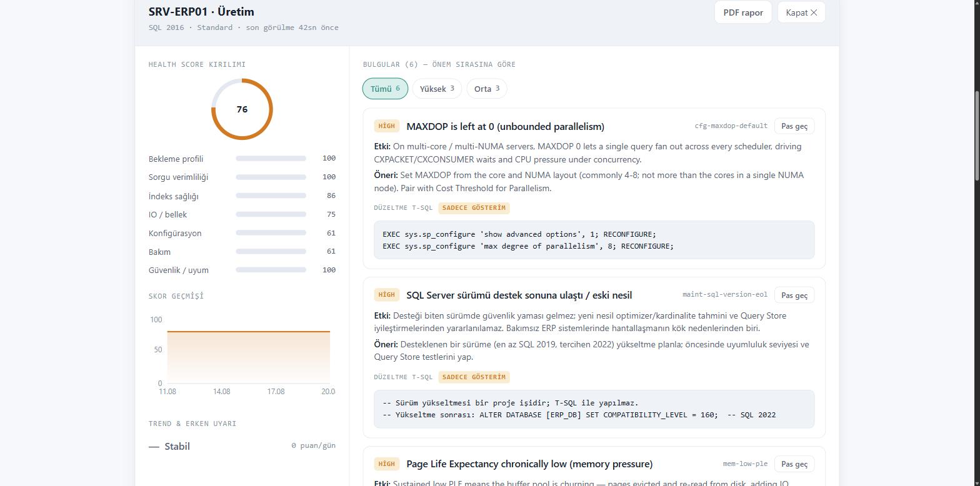
Task: Close the SRV-ERP01 detail panel with Kapat
Action: coord(801,12)
